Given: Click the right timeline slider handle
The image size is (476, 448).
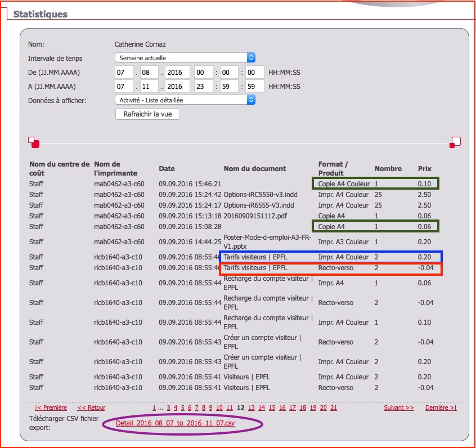Looking at the screenshot, I should point(455,142).
